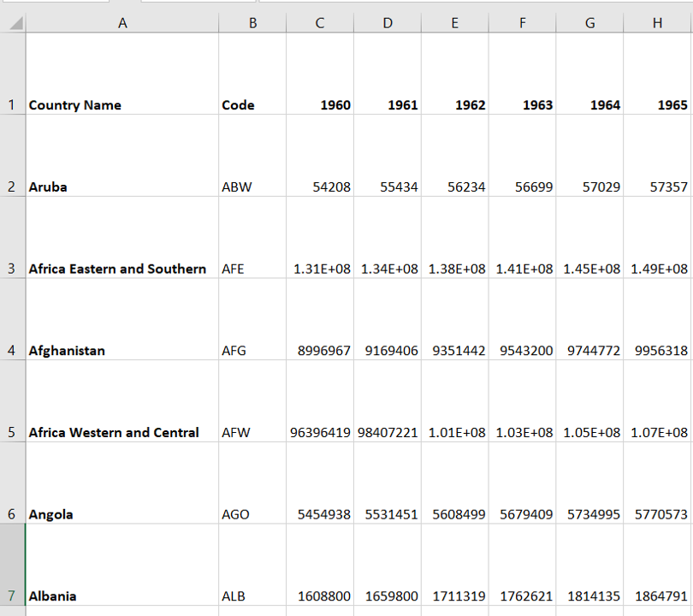Select cell with value 55434

click(388, 156)
